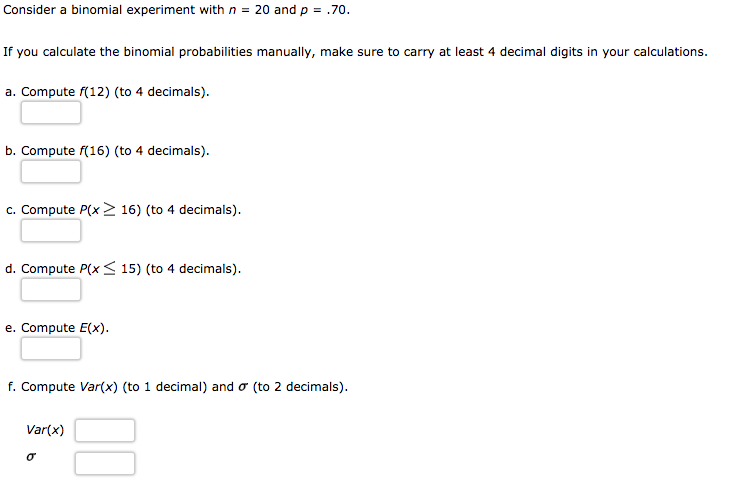Click the 'Consider a binomial experiment' sentence

tap(176, 10)
